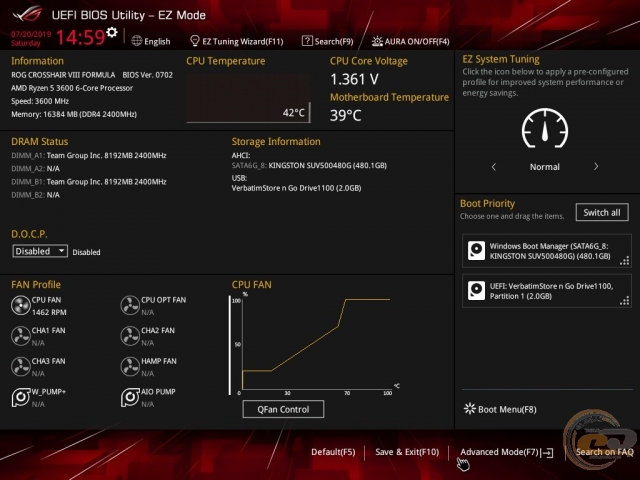Screen dimensions: 640x480
Task: Open the English language selector
Action: point(151,41)
